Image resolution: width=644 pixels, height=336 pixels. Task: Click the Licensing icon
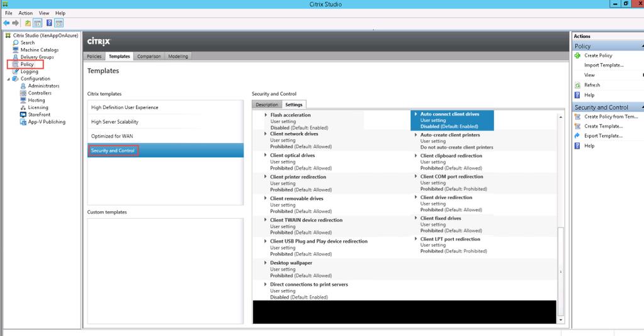23,107
